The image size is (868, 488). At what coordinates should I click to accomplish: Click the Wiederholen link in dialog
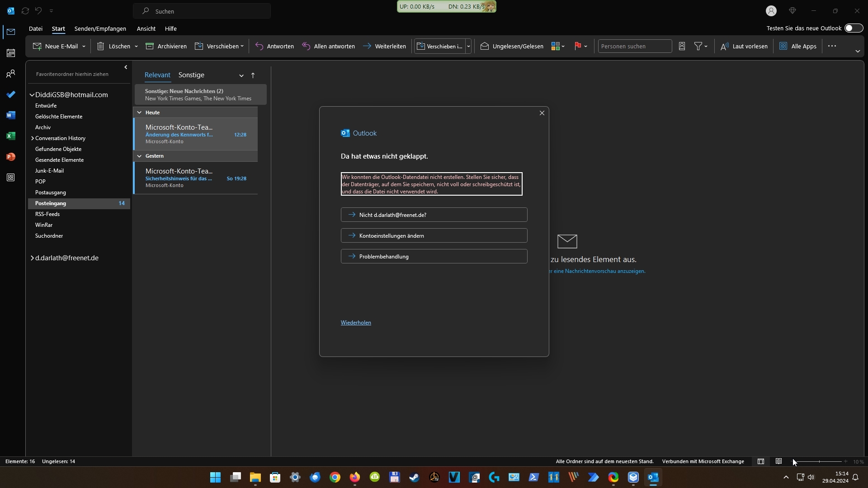click(x=356, y=323)
